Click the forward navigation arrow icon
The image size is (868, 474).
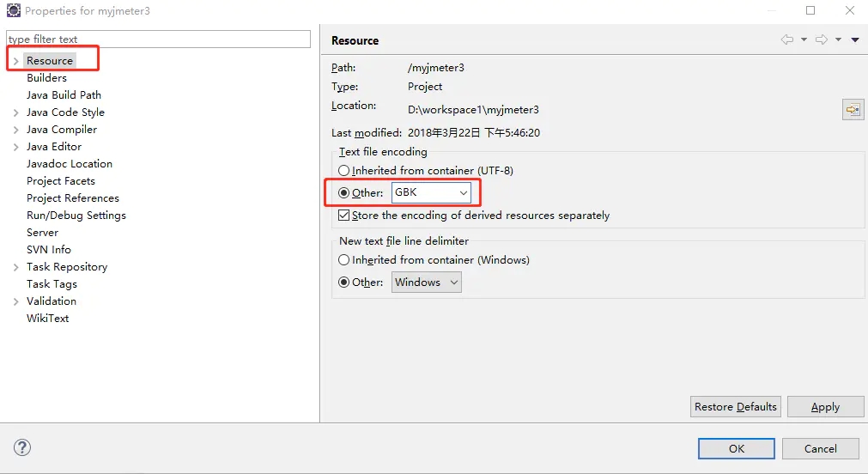click(821, 40)
